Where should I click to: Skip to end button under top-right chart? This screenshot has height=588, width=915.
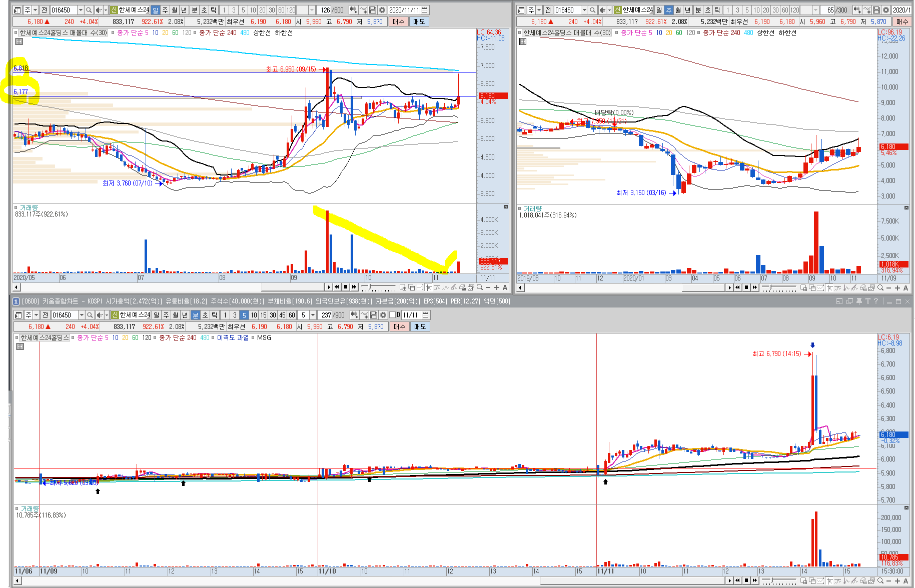tap(755, 287)
